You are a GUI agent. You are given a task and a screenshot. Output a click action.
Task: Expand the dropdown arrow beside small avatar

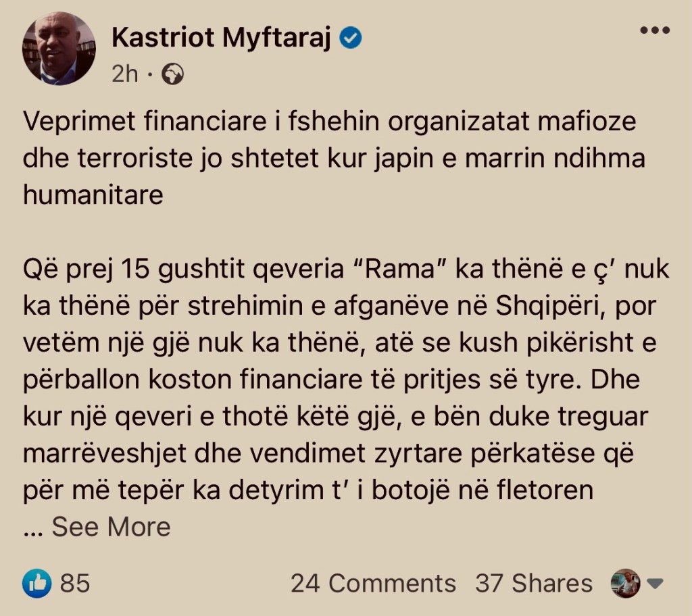[653, 584]
